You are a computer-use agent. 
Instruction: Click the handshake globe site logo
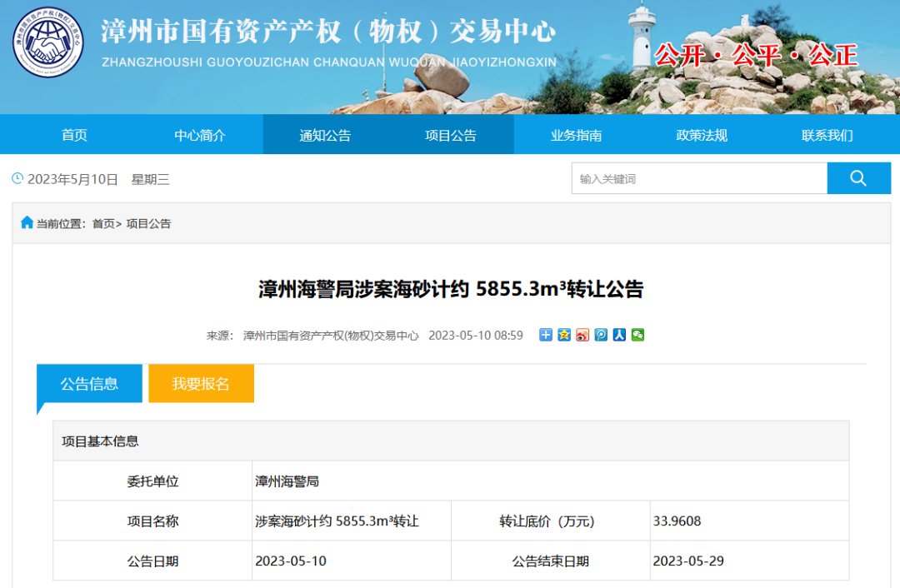[48, 42]
